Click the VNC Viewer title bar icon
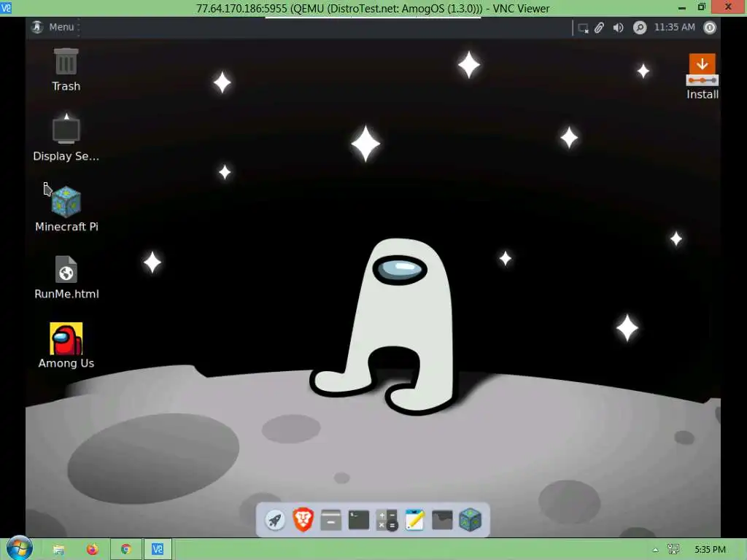Viewport: 747px width, 560px height. pos(6,7)
